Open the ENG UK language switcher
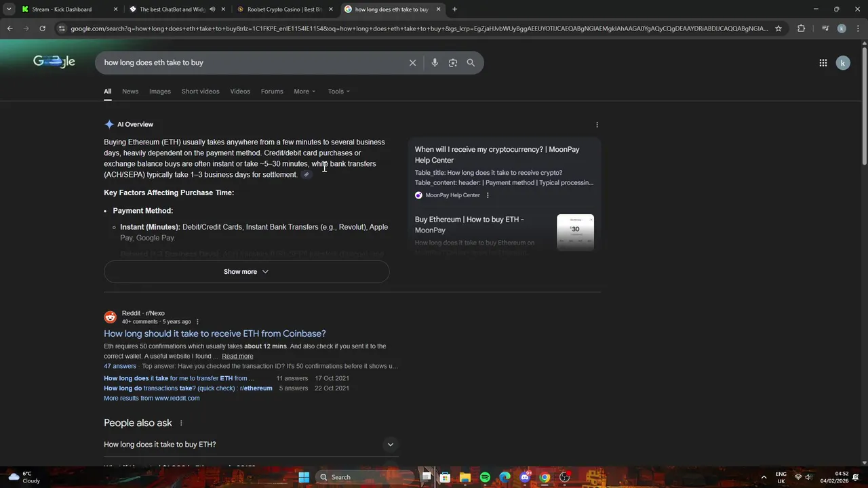868x488 pixels. pyautogui.click(x=781, y=477)
